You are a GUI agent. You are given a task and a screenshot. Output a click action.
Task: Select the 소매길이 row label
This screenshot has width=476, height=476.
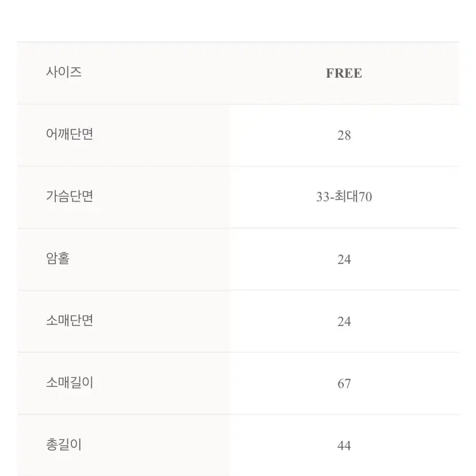click(70, 383)
